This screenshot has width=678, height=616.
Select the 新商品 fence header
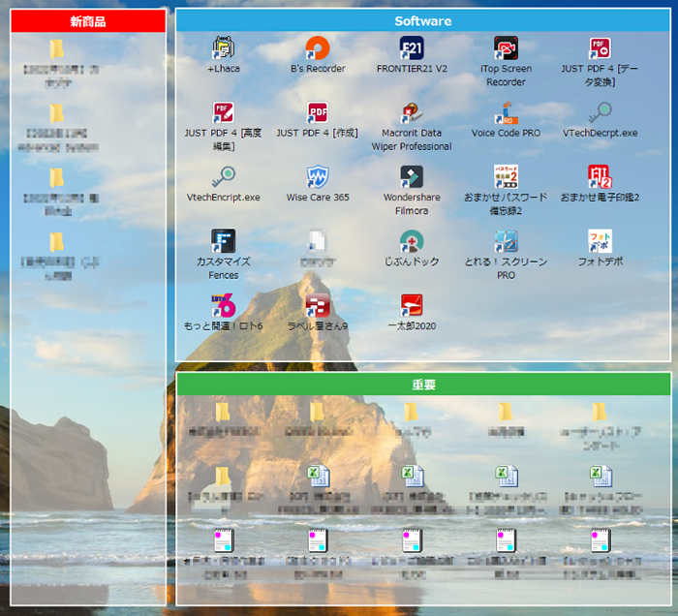click(88, 21)
